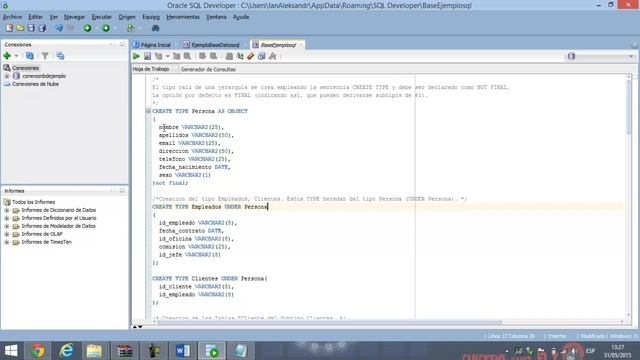Toggle Insertar mode in status bar

(557, 336)
